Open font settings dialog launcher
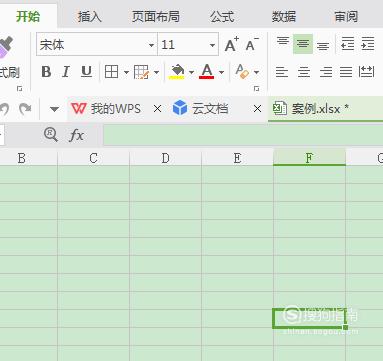Image resolution: width=383 pixels, height=361 pixels. coord(256,89)
